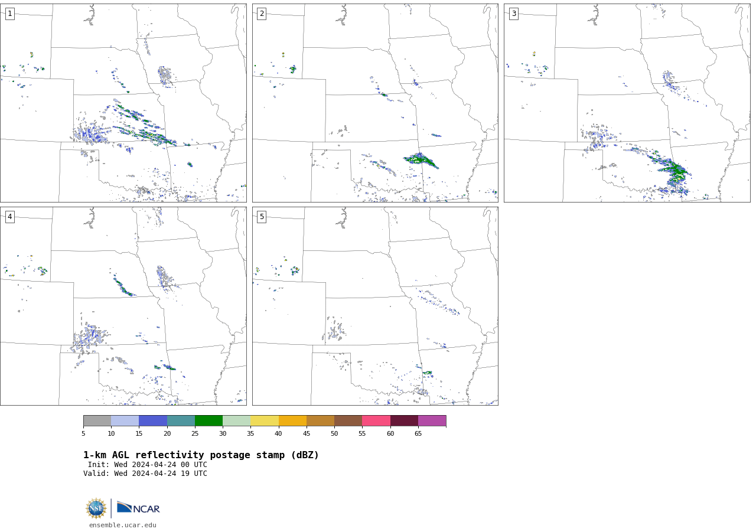Click the '1-km AGL reflectivity postage stamp (dBZ)' title
Image resolution: width=756 pixels, height=532 pixels.
[201, 455]
